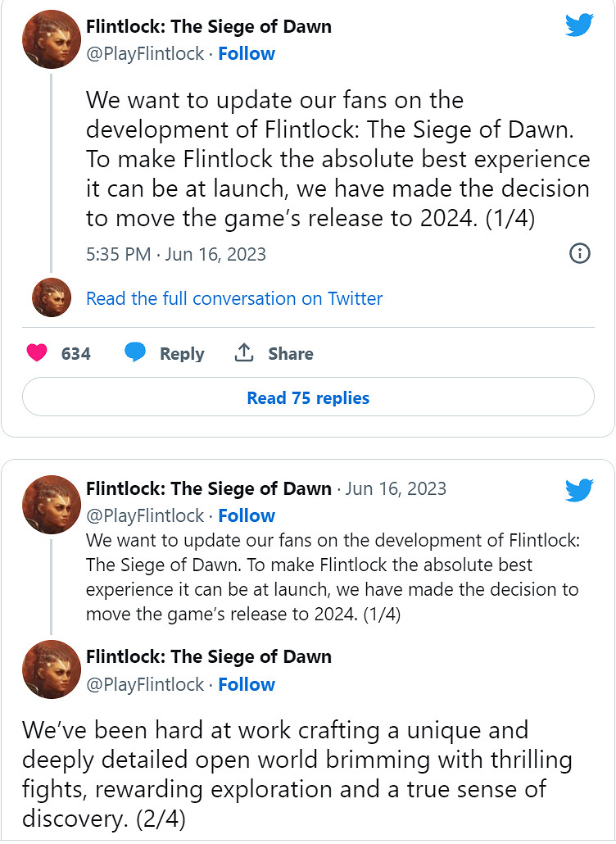Click the share upload arrow icon
Screen dimensions: 616x844
pos(243,353)
